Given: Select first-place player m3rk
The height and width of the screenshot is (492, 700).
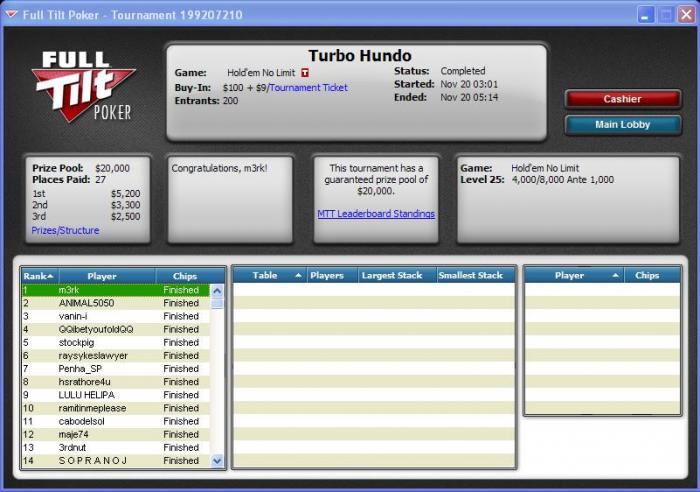Looking at the screenshot, I should pos(116,290).
